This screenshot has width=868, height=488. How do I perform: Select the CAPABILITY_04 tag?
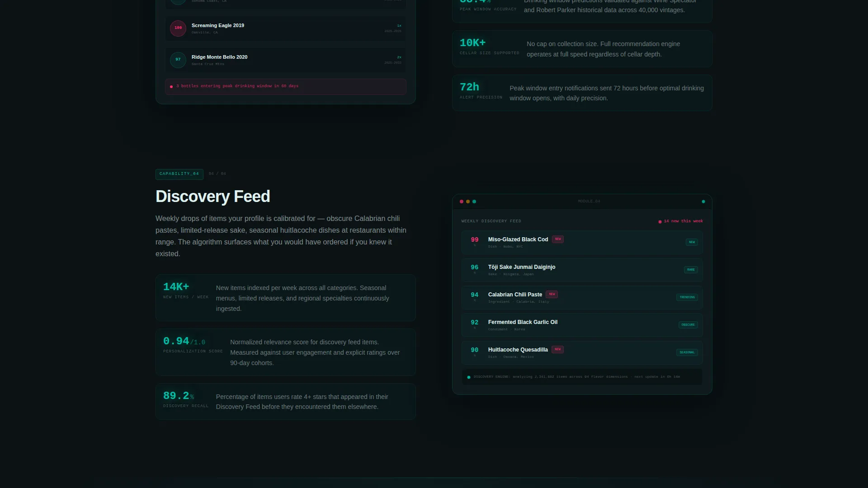(179, 174)
